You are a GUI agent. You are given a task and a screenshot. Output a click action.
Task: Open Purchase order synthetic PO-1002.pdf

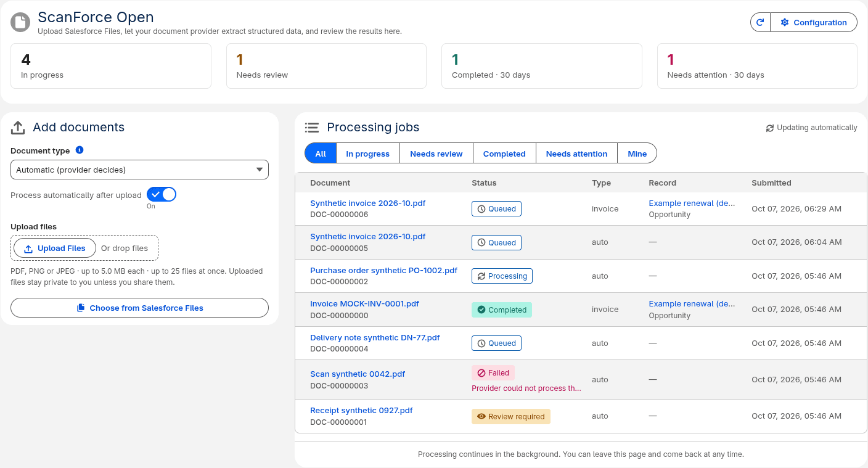pyautogui.click(x=383, y=270)
